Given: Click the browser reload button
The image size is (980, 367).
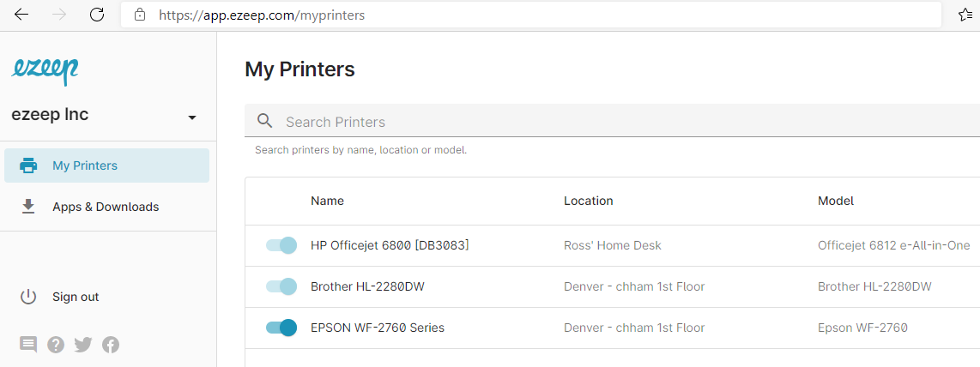Looking at the screenshot, I should tap(97, 15).
